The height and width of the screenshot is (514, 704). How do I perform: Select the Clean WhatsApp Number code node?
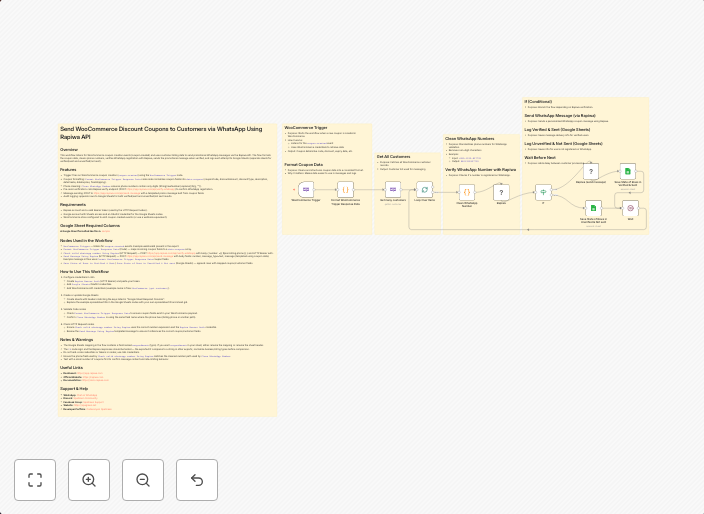click(466, 191)
